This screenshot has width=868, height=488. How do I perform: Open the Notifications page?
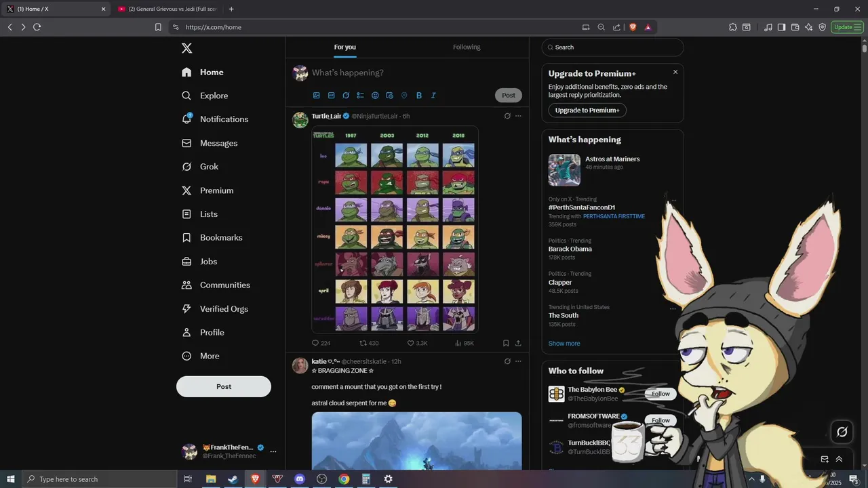(x=215, y=119)
